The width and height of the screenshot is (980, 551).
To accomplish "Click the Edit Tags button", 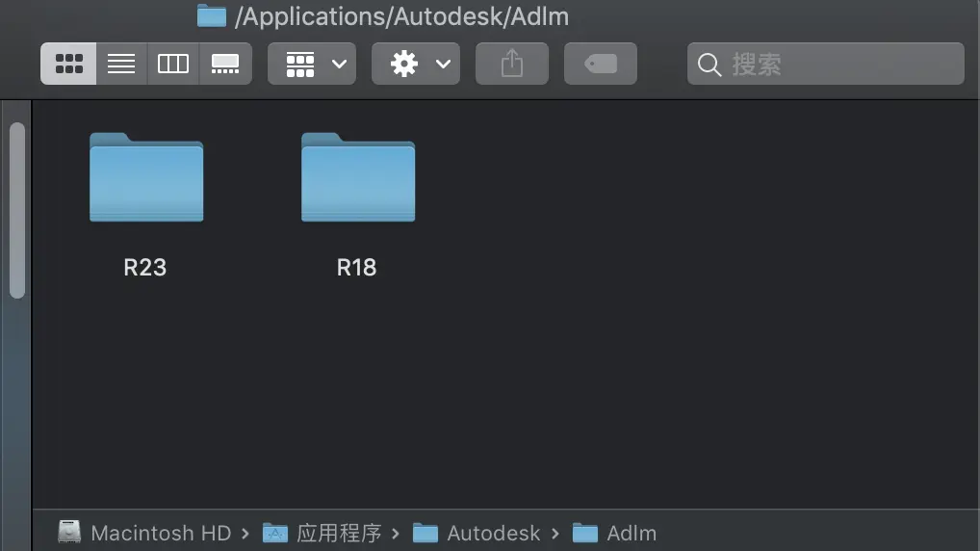I will (x=601, y=64).
